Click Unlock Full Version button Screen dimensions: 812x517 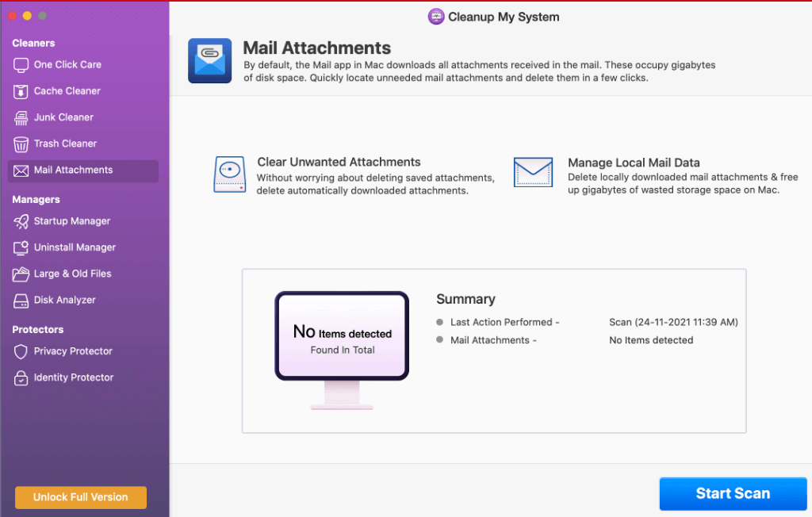pos(81,497)
